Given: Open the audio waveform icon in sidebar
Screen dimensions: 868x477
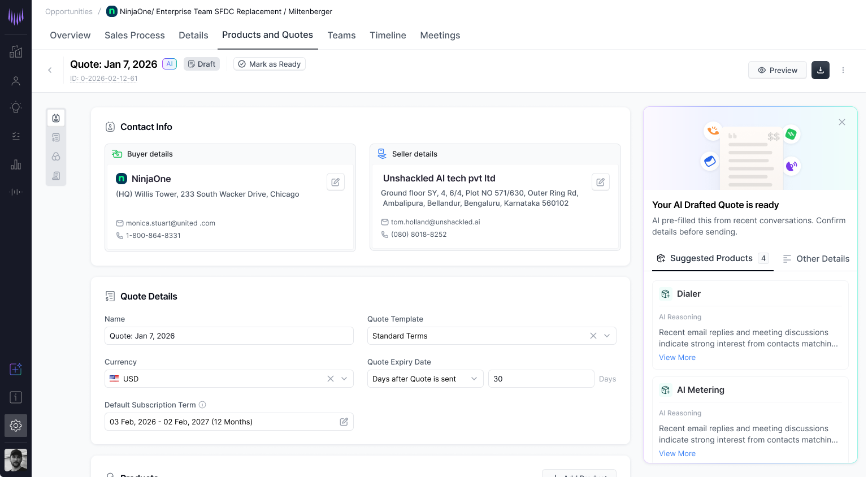Looking at the screenshot, I should 16,192.
